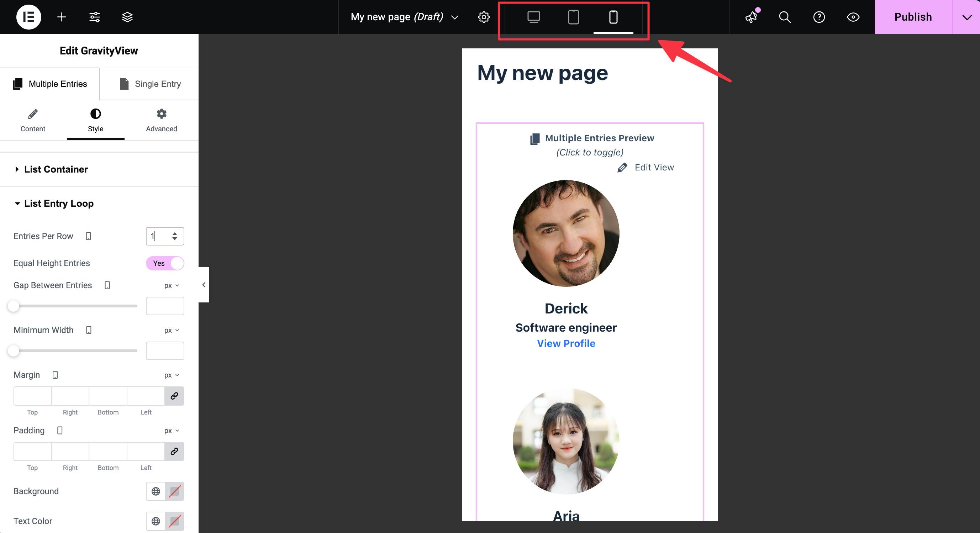This screenshot has height=533, width=980.
Task: Change Gap Between Entries unit from px
Action: point(170,285)
